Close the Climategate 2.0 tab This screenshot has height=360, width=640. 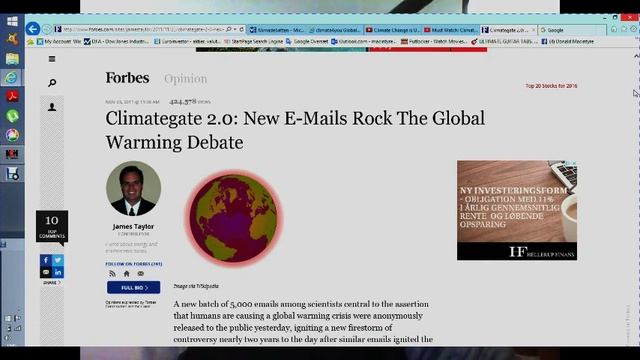pyautogui.click(x=533, y=30)
